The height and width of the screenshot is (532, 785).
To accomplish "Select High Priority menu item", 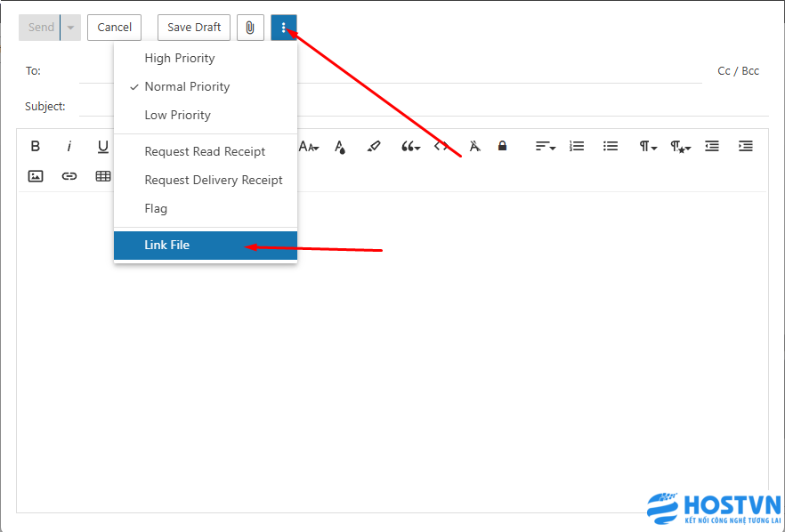I will coord(180,58).
